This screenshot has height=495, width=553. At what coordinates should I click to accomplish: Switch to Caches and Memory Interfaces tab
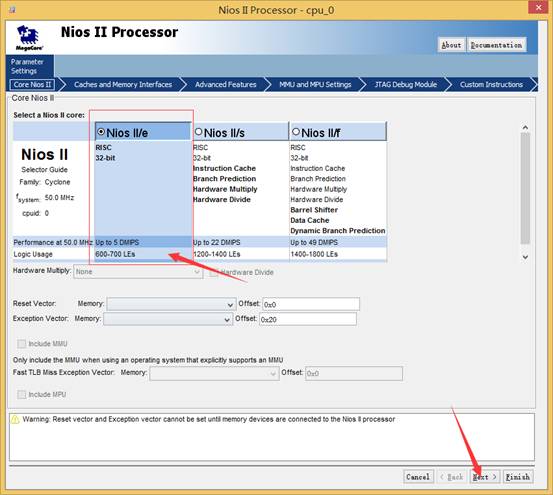[x=123, y=85]
